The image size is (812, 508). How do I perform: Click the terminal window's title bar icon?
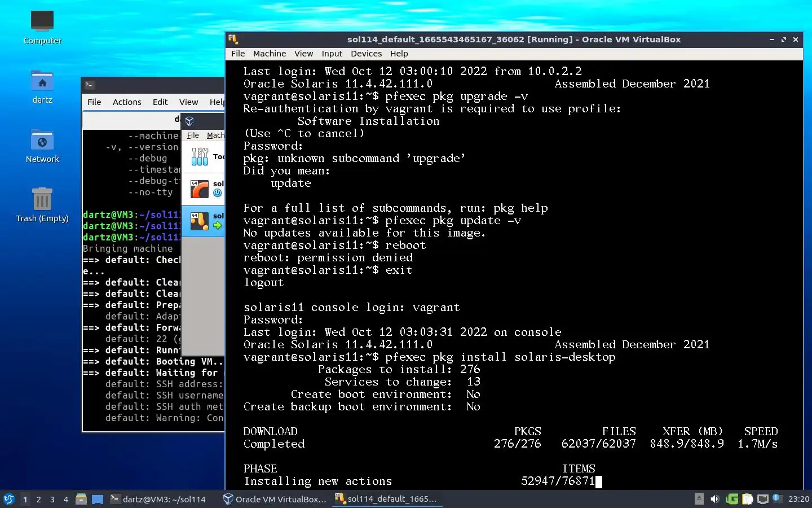pos(89,85)
